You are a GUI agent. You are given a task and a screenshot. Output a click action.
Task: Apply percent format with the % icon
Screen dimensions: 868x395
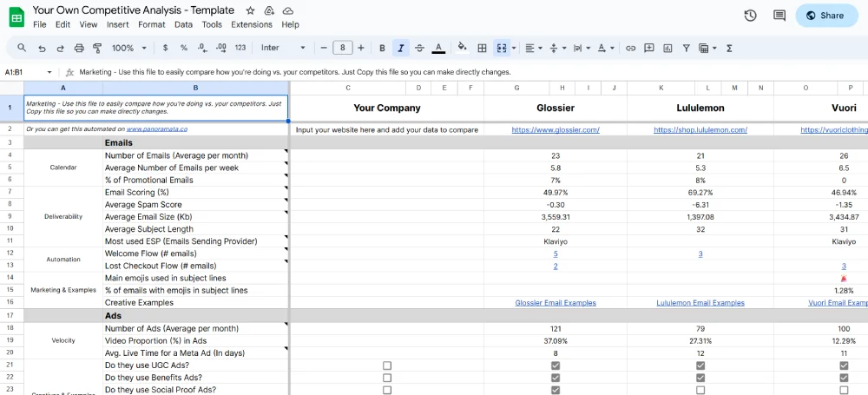click(x=184, y=49)
